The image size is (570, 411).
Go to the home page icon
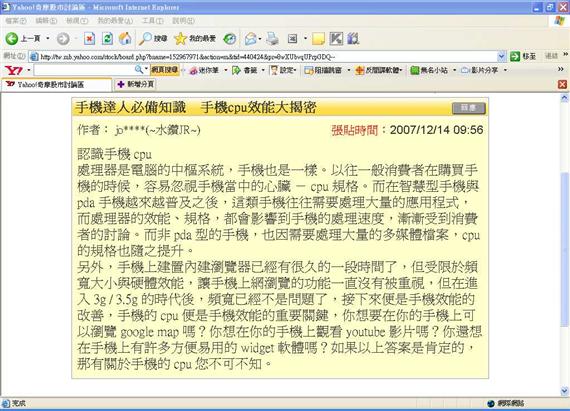pyautogui.click(x=125, y=39)
